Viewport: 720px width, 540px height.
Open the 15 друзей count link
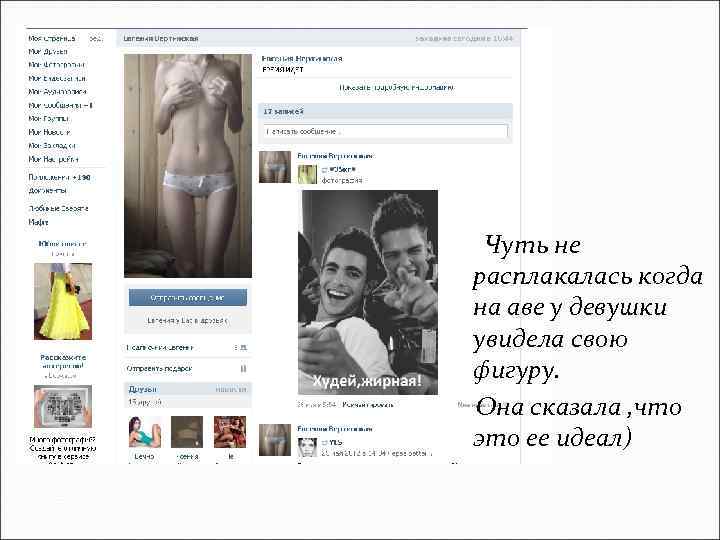(145, 402)
